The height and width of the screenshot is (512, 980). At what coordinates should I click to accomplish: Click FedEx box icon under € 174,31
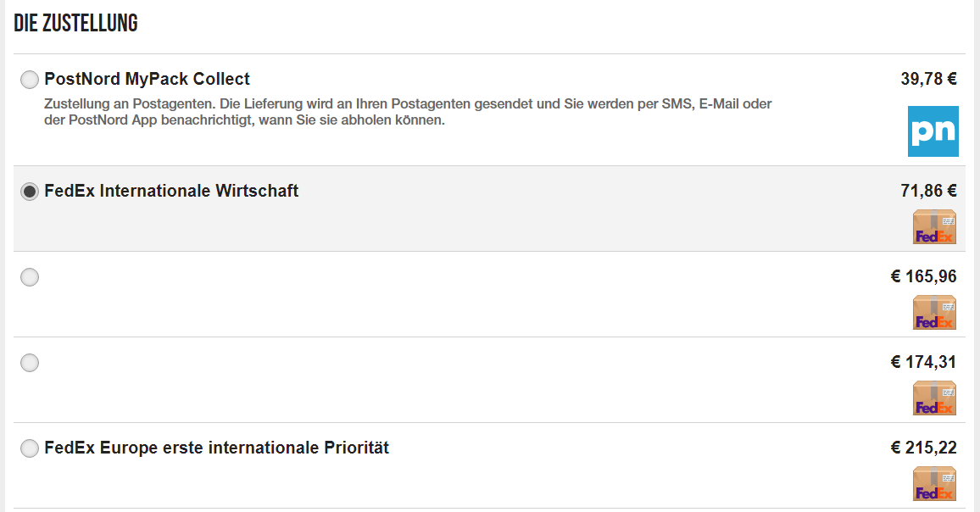pos(934,398)
